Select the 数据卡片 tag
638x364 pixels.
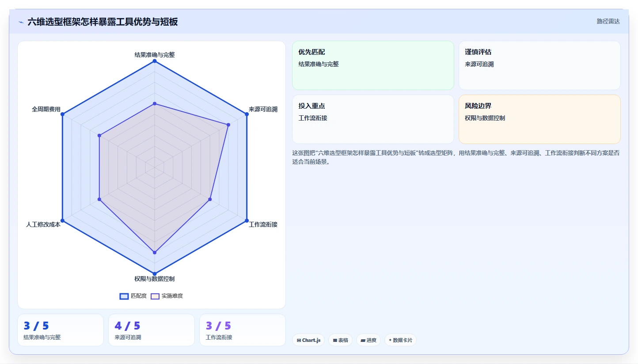400,340
